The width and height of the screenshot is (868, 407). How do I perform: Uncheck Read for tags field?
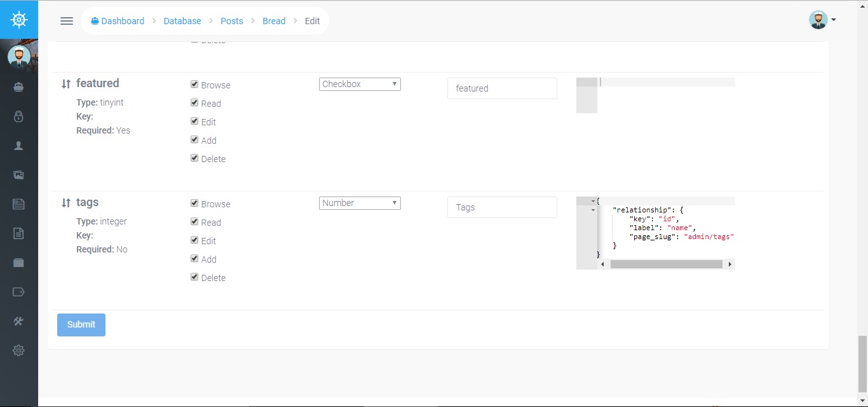[194, 221]
